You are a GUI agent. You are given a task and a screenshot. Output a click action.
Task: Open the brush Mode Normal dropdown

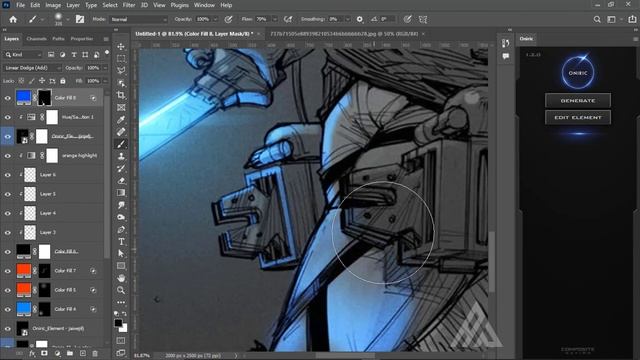pyautogui.click(x=138, y=19)
